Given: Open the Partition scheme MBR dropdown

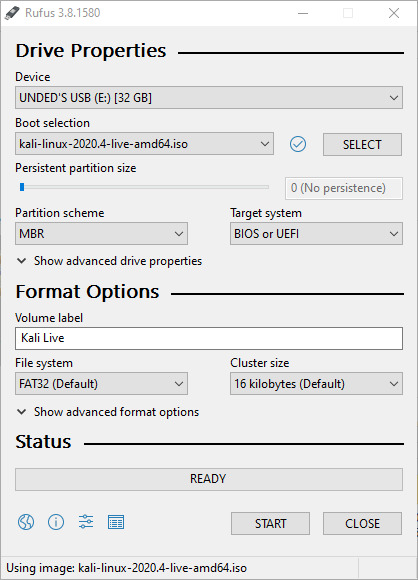Looking at the screenshot, I should (x=101, y=233).
